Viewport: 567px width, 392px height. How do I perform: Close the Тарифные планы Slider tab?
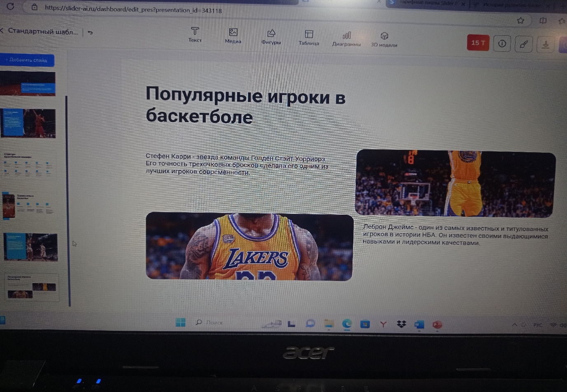coord(463,4)
